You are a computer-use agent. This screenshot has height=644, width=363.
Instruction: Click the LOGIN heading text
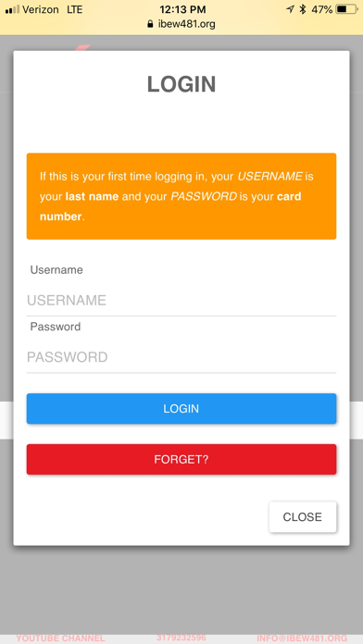pos(181,84)
